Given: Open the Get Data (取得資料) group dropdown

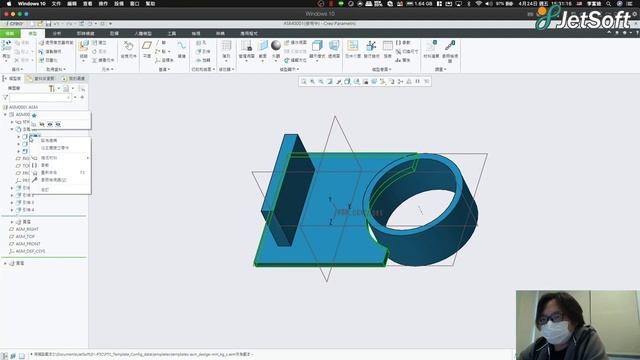Looking at the screenshot, I should point(56,69).
